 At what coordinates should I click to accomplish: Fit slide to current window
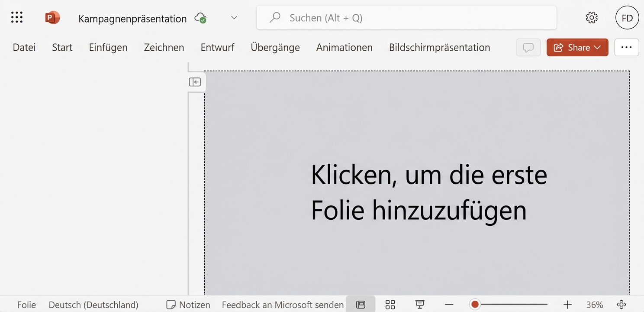[x=621, y=304]
